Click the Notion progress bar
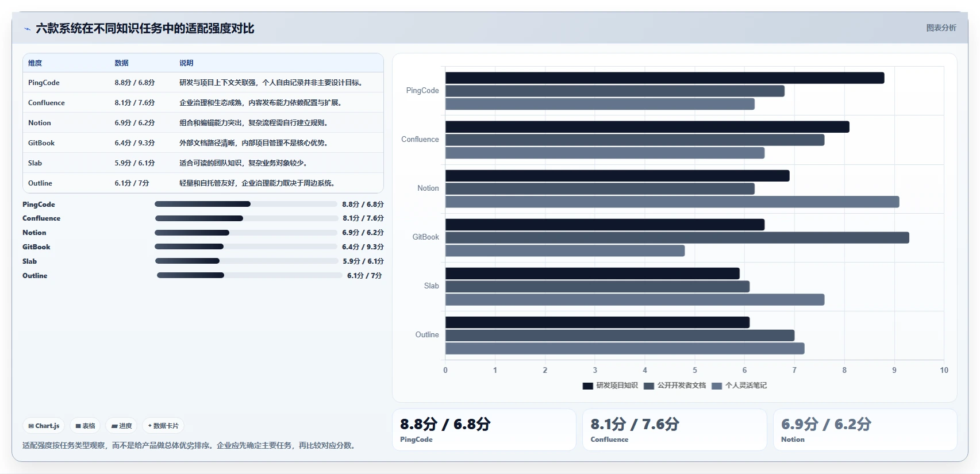 245,233
